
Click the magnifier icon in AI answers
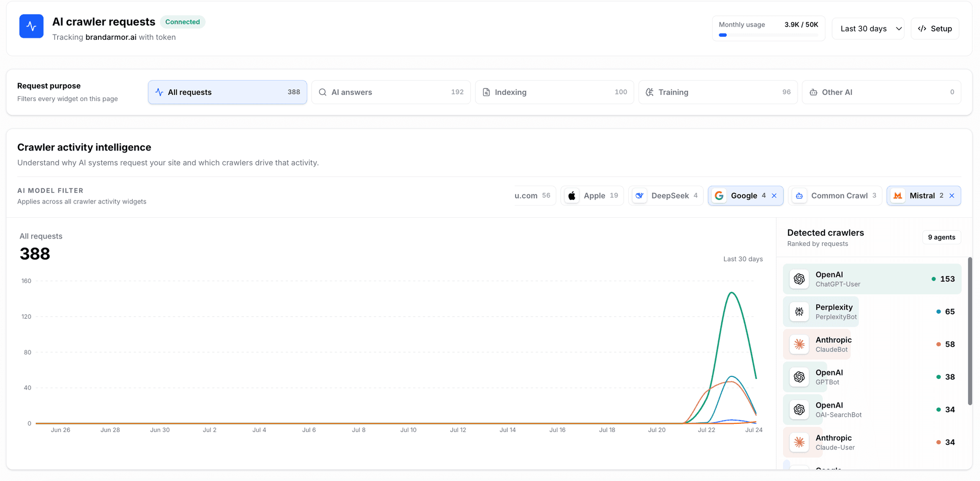click(323, 92)
